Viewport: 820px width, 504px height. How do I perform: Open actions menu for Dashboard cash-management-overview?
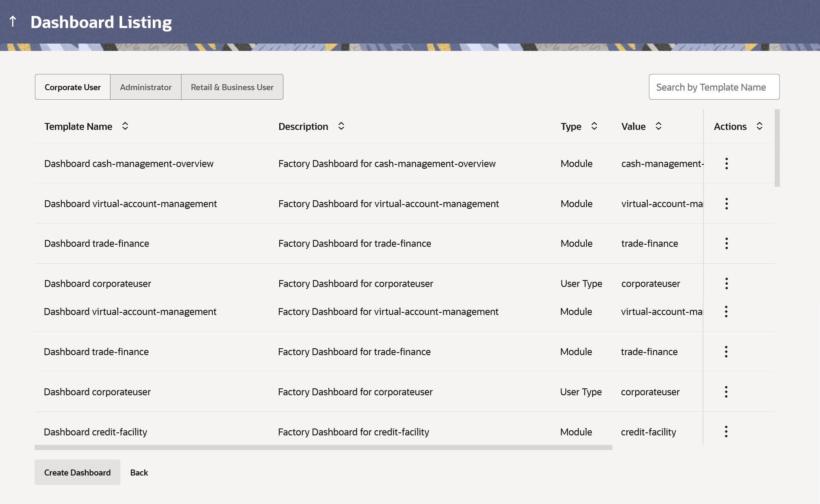click(726, 164)
